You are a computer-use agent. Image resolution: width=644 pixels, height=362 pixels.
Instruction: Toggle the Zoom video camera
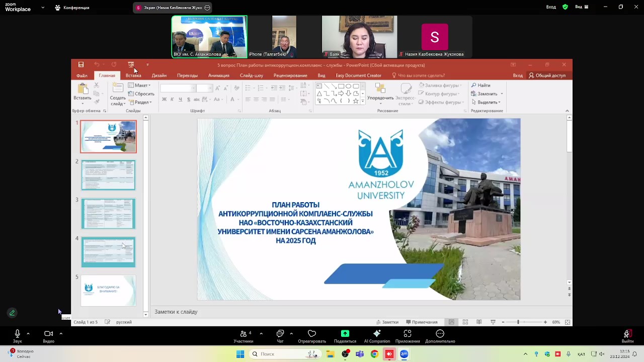(x=48, y=334)
